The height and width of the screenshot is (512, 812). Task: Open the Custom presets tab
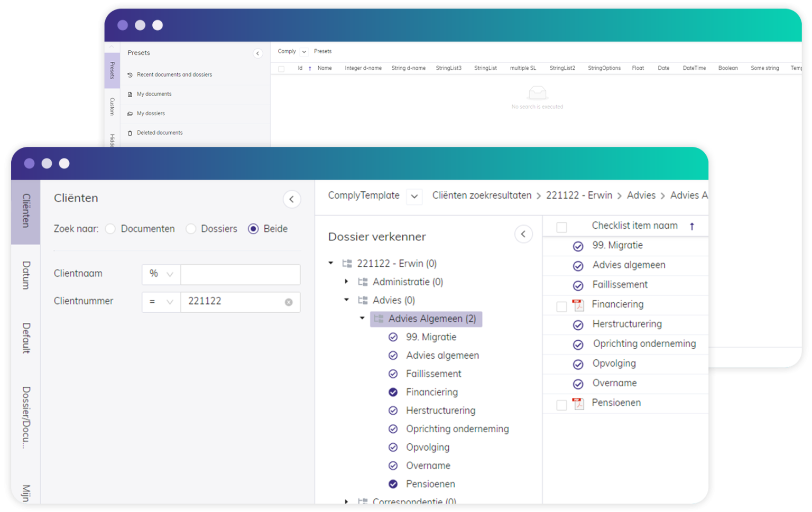[x=112, y=106]
